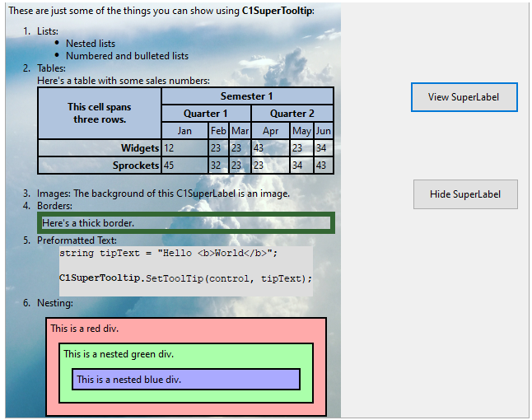This screenshot has width=532, height=420.
Task: Click the green thick border box
Action: [x=185, y=223]
